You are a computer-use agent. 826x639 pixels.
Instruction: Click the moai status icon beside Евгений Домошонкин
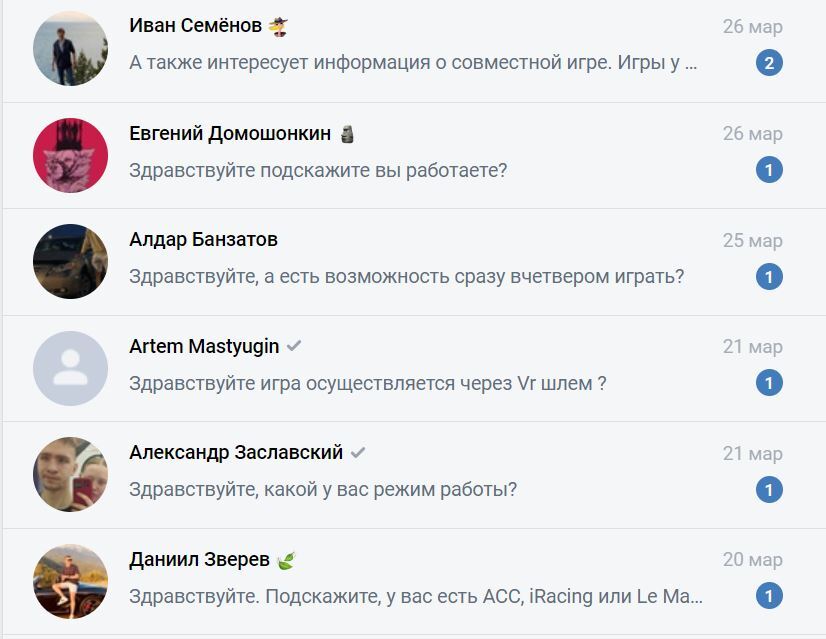[x=347, y=134]
